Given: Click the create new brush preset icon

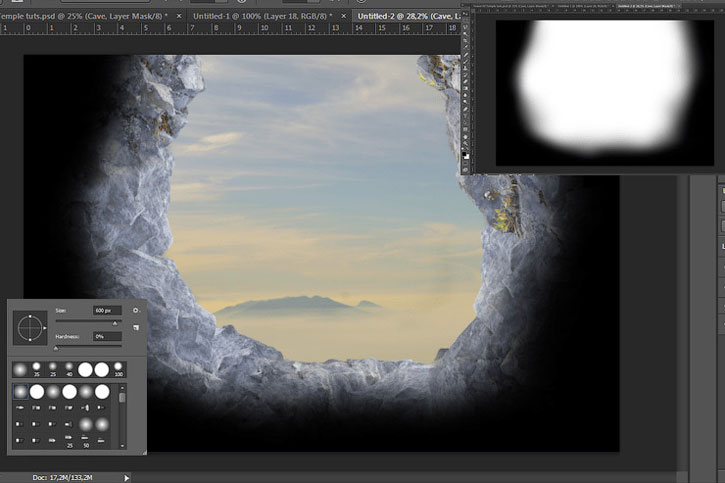Looking at the screenshot, I should tap(136, 327).
